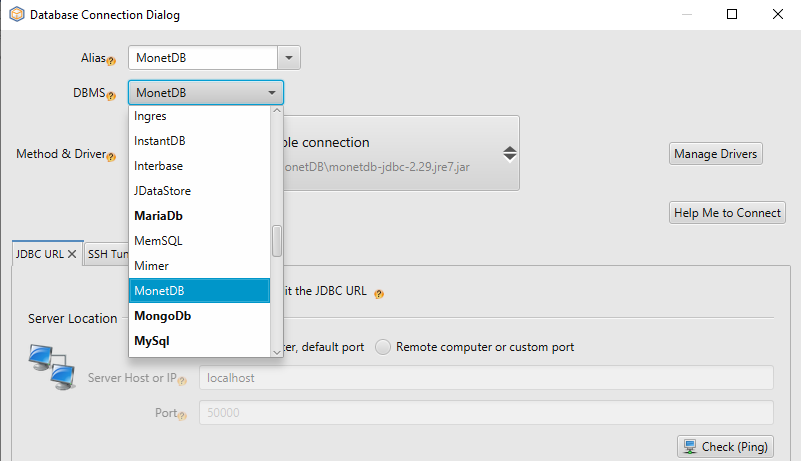Choose InstantDB from the DBMS list
This screenshot has height=461, width=801.
199,141
